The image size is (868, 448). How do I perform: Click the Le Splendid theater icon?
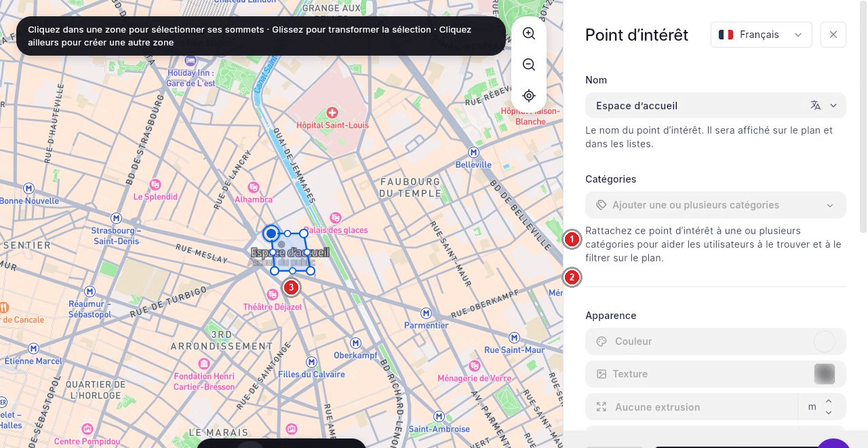(x=155, y=184)
